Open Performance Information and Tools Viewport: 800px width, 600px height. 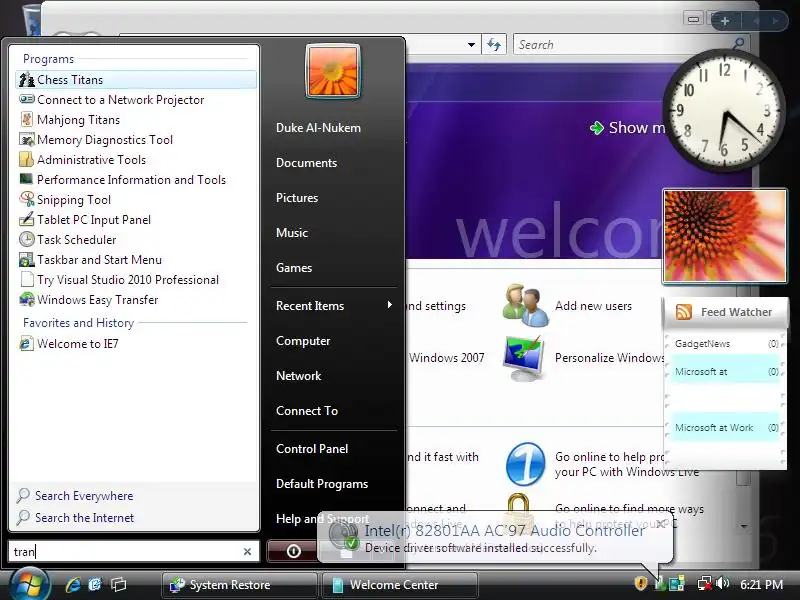tap(136, 180)
